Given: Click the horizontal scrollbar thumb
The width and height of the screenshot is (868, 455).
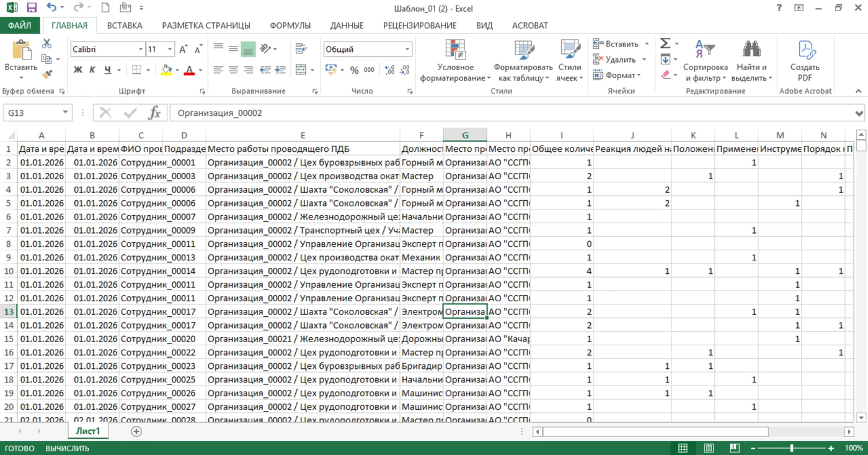Looking at the screenshot, I should coord(655,431).
